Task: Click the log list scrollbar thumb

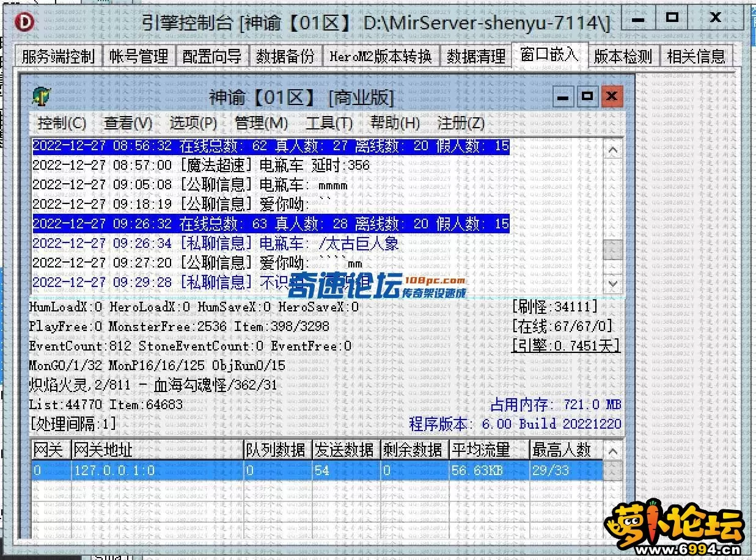Action: point(614,250)
